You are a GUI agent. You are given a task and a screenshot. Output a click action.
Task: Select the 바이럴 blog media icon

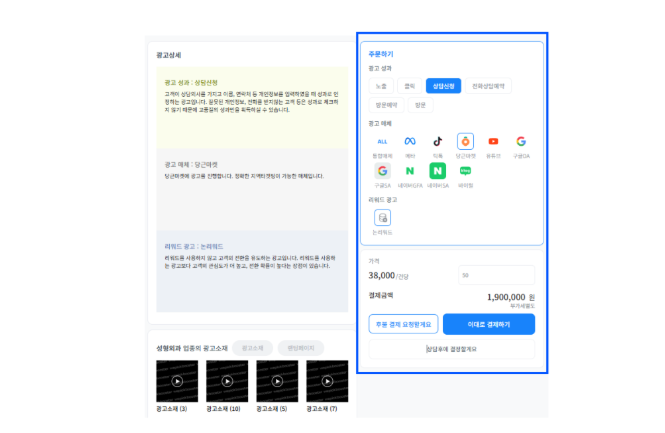465,172
